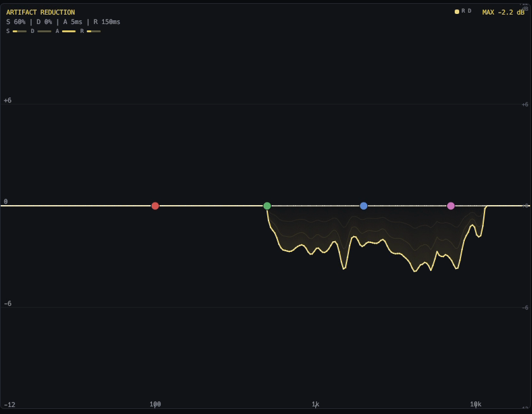532x414 pixels.
Task: Adjust the D mini slider bar
Action: coord(44,31)
